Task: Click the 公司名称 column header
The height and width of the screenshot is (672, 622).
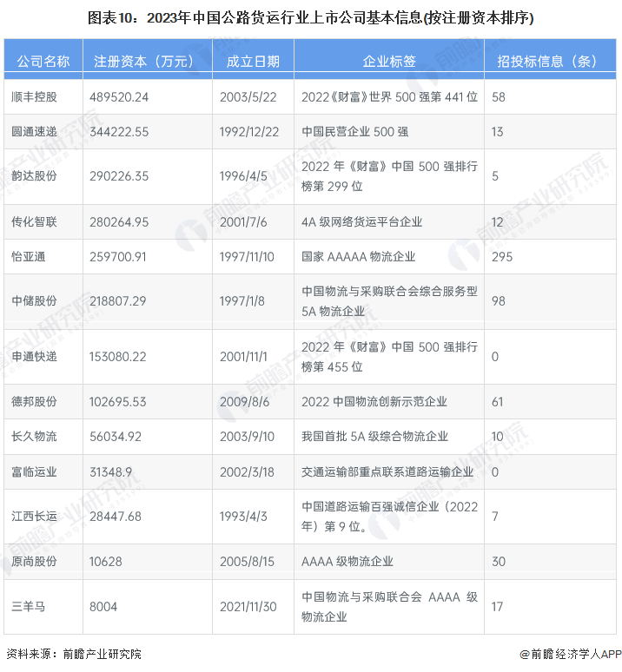Action: point(43,61)
